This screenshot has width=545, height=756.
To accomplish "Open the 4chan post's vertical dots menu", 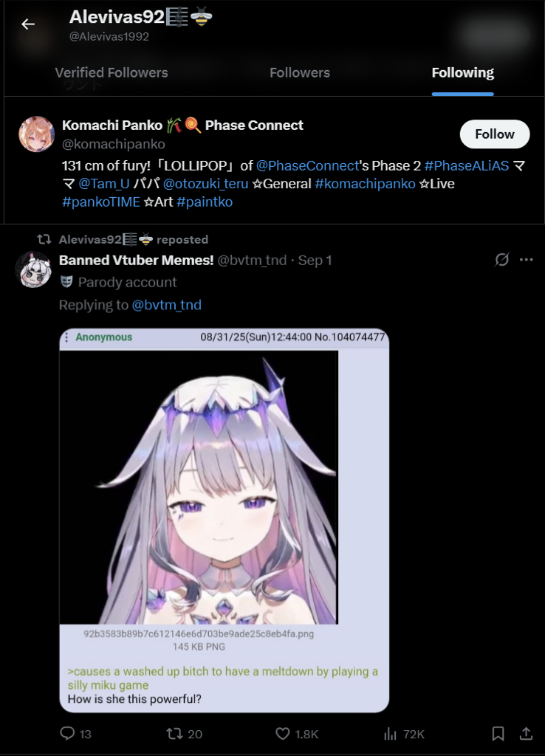I will [x=66, y=337].
